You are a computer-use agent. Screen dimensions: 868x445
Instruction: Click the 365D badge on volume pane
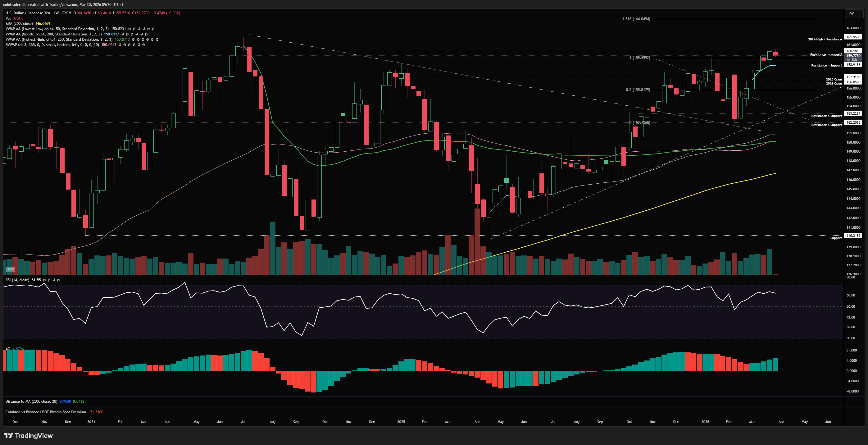11,269
